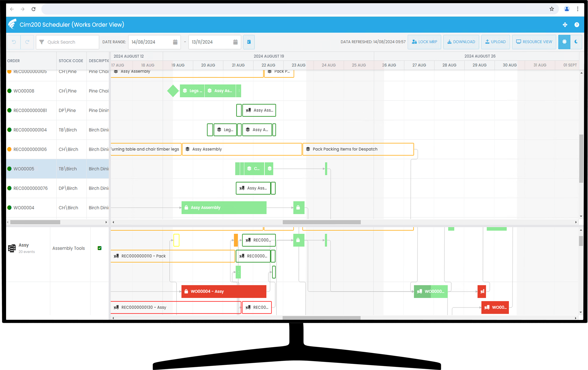Open help using the question mark icon
Image resolution: width=588 pixels, height=370 pixels.
tap(577, 25)
